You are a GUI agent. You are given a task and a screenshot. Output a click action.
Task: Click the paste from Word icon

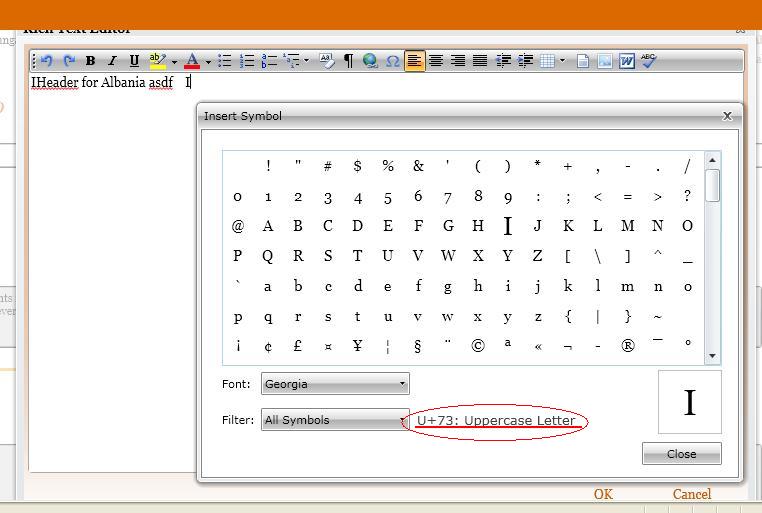(x=627, y=61)
